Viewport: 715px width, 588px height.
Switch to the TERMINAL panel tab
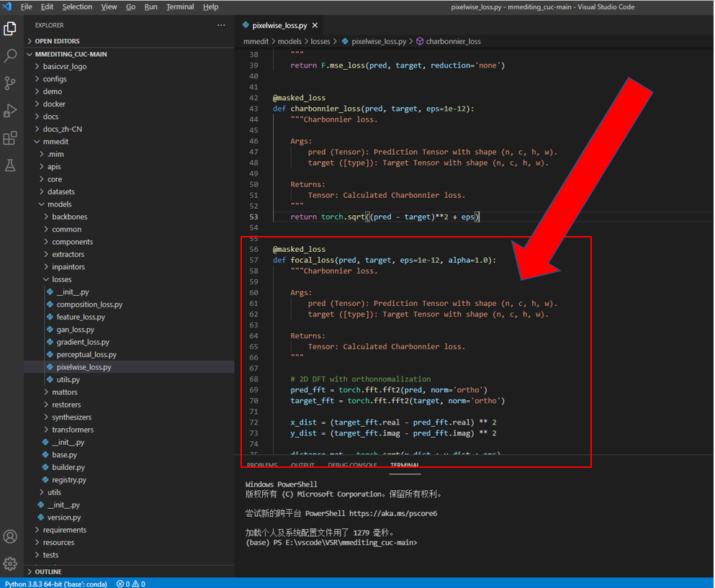coord(405,465)
